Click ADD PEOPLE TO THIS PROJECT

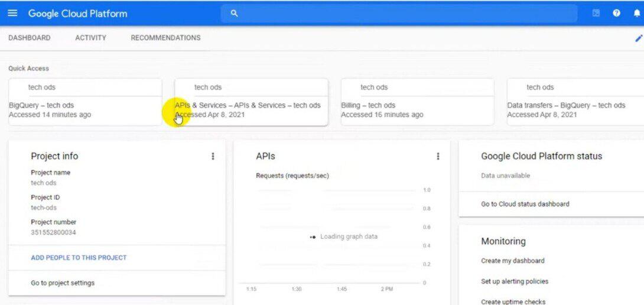tap(79, 258)
